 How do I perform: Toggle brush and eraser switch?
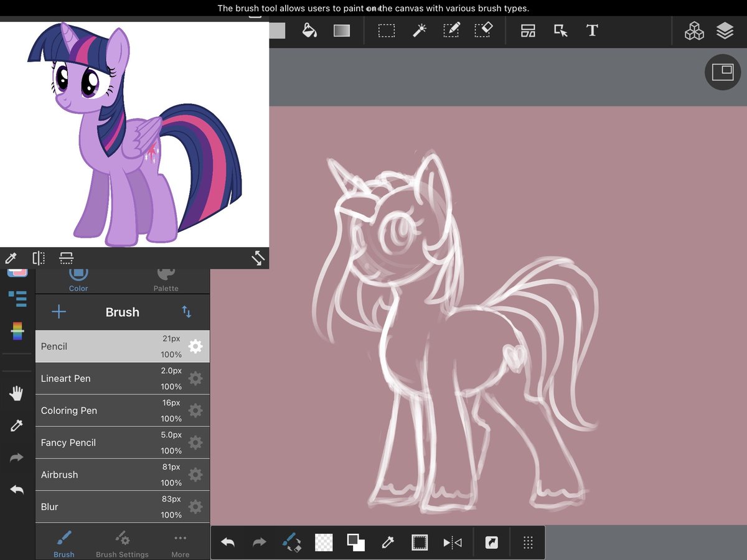click(291, 543)
